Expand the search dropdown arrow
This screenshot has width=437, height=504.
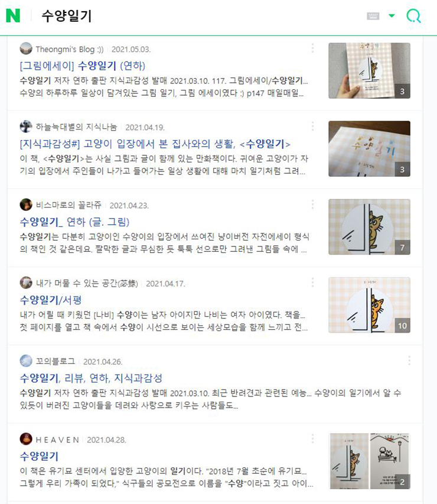392,15
